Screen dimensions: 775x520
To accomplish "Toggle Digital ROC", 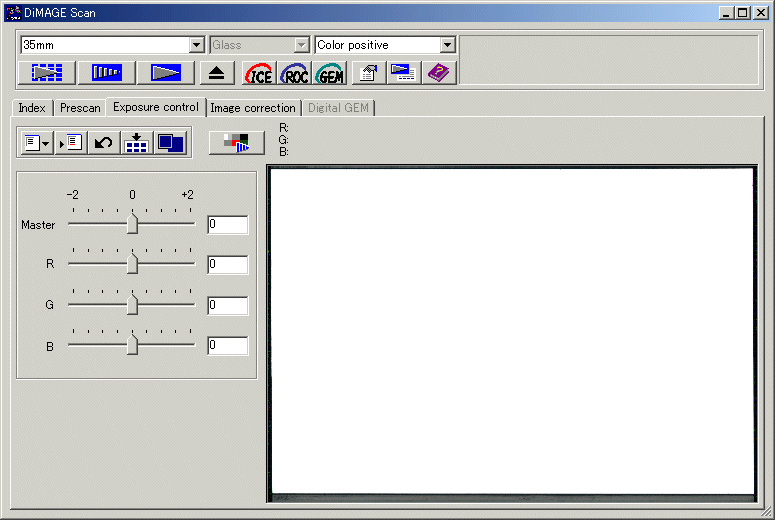I will (295, 73).
